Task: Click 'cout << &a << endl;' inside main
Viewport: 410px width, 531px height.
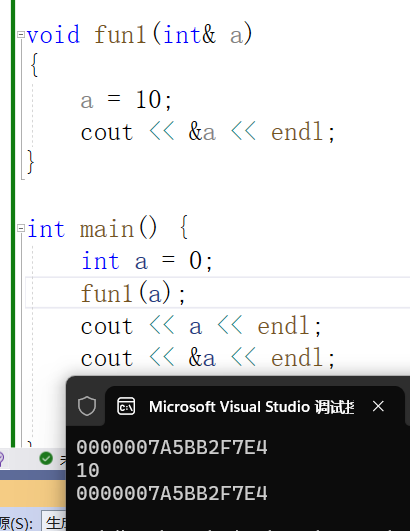Action: point(208,358)
